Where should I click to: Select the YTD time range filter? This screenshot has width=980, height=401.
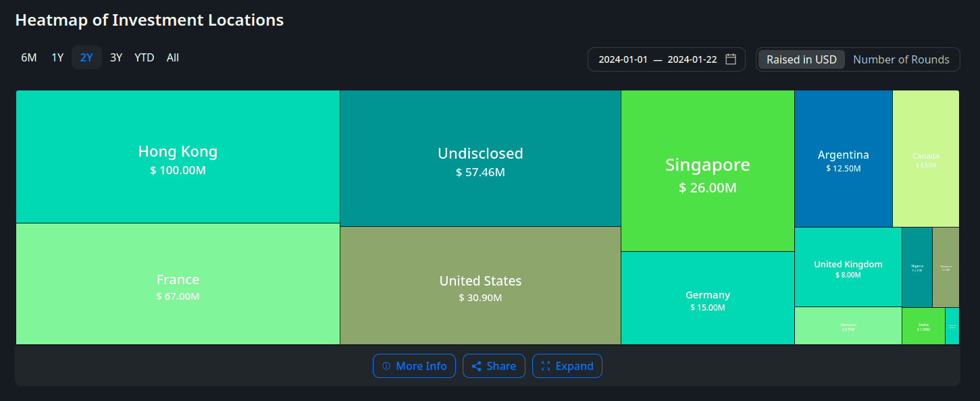144,57
